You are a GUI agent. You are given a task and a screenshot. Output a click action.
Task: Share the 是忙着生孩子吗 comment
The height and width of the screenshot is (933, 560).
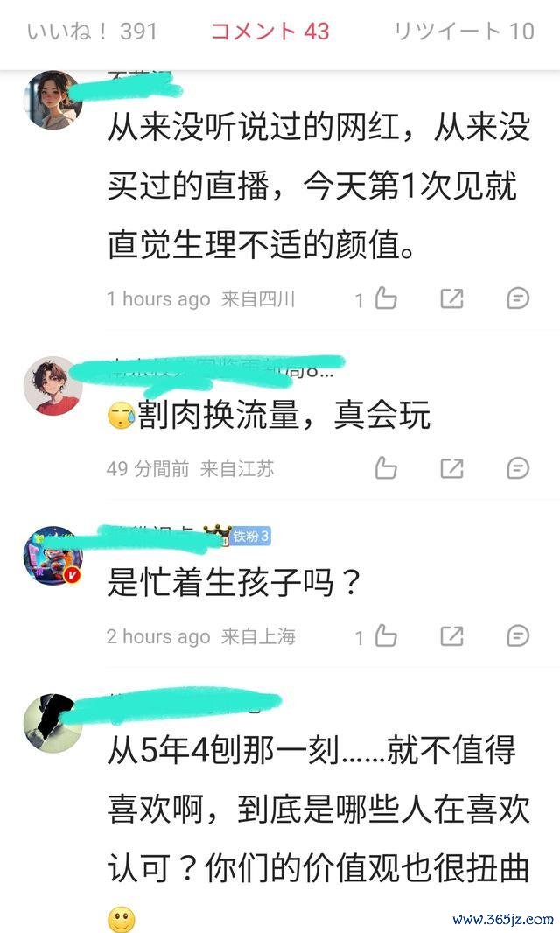(451, 636)
